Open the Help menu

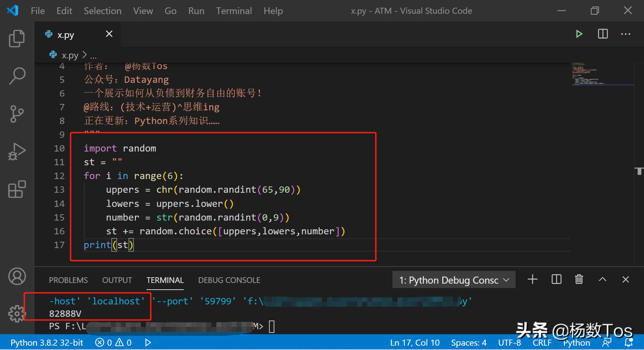click(273, 11)
